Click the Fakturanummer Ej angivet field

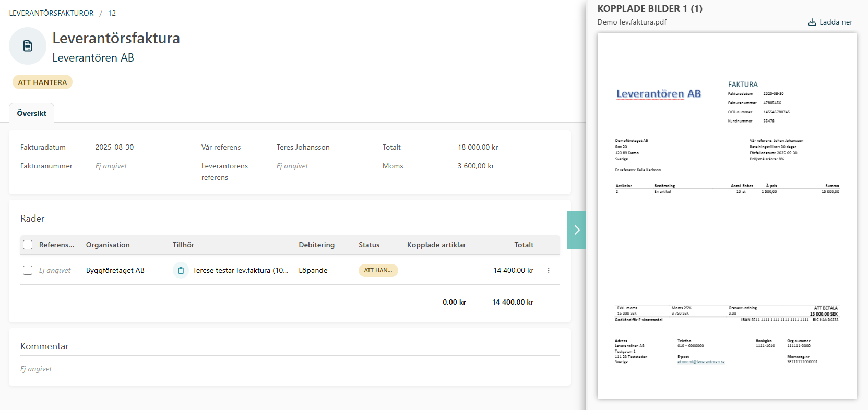coord(111,166)
